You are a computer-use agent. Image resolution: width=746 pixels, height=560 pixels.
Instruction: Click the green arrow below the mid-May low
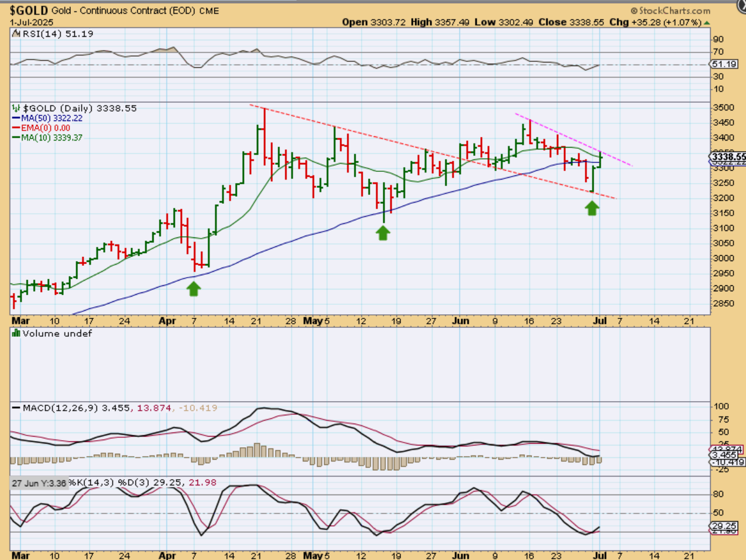click(x=383, y=233)
